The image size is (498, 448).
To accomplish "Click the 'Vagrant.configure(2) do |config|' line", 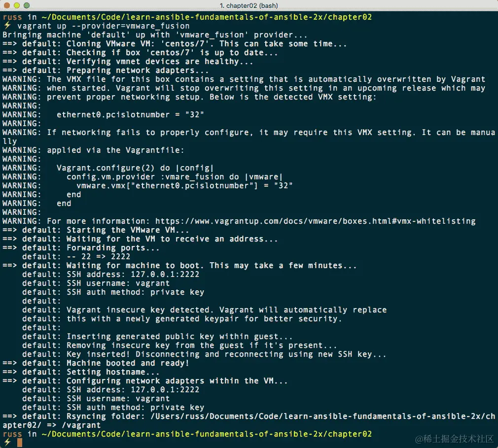I will click(108, 168).
